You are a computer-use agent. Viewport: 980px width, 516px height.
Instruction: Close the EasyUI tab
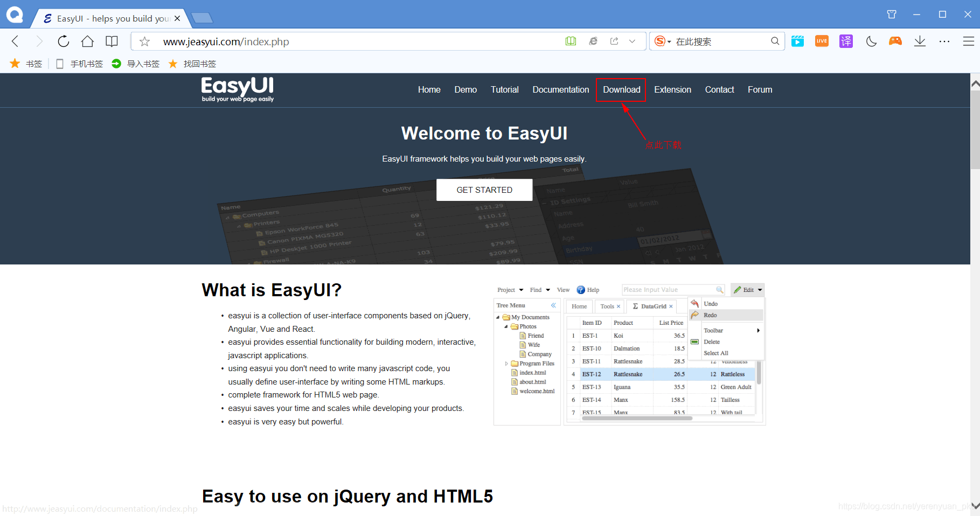177,18
